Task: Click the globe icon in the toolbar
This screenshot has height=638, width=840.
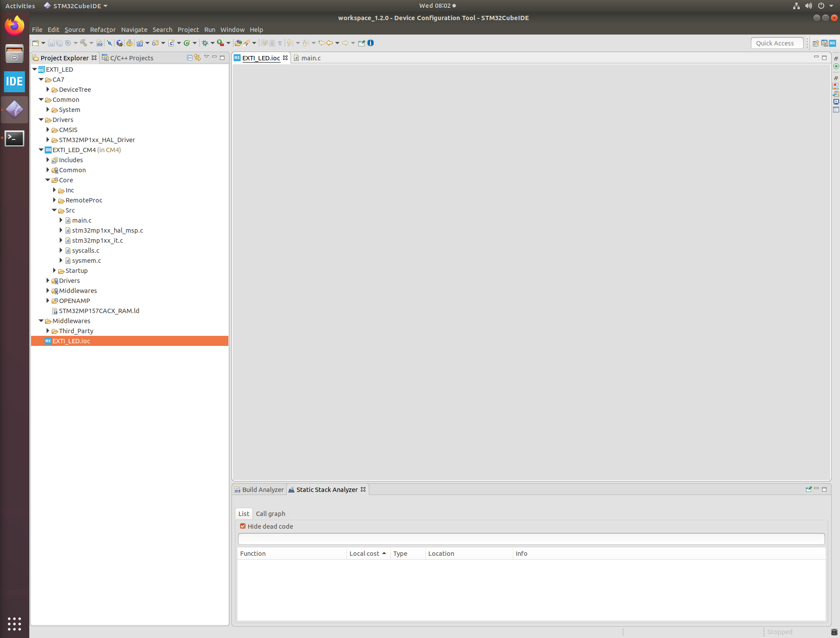Action: tap(119, 43)
